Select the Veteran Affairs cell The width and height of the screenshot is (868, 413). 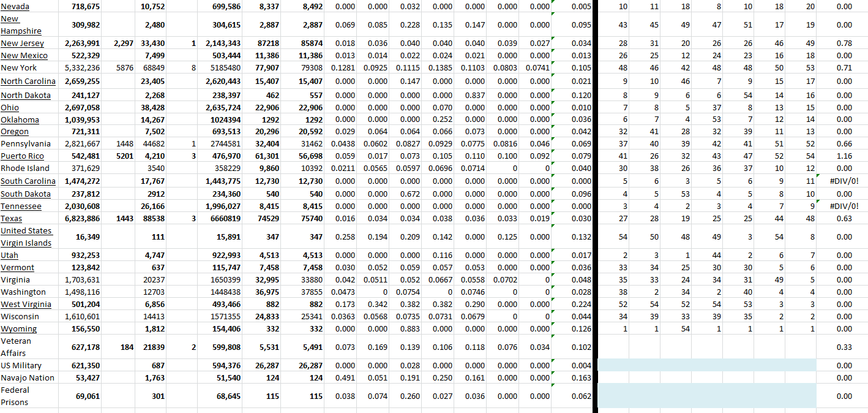[17, 347]
